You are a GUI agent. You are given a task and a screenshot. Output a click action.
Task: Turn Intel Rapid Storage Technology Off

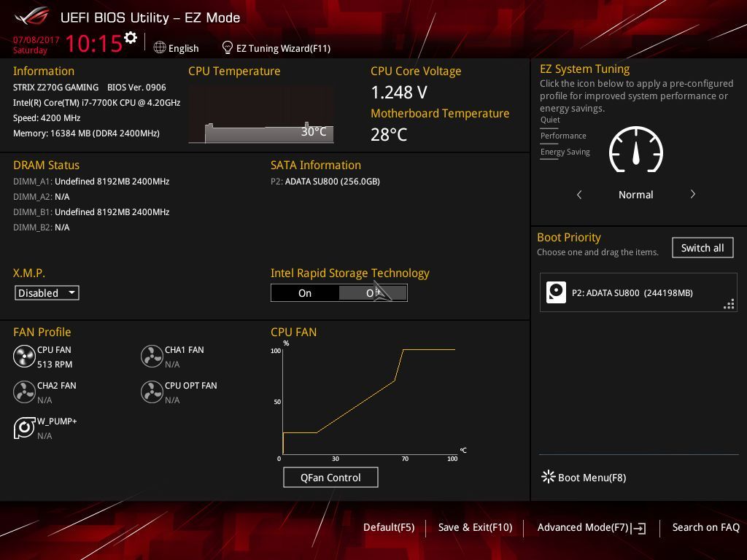coord(373,293)
